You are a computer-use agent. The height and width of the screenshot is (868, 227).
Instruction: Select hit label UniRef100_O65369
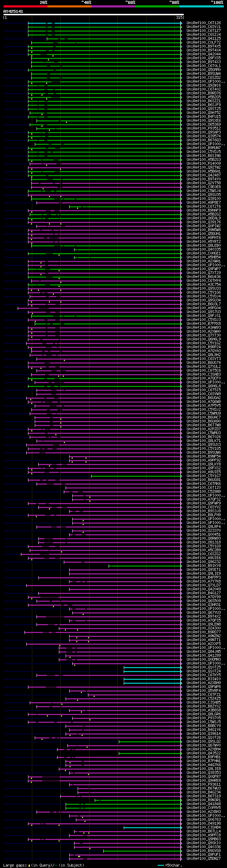204,125
